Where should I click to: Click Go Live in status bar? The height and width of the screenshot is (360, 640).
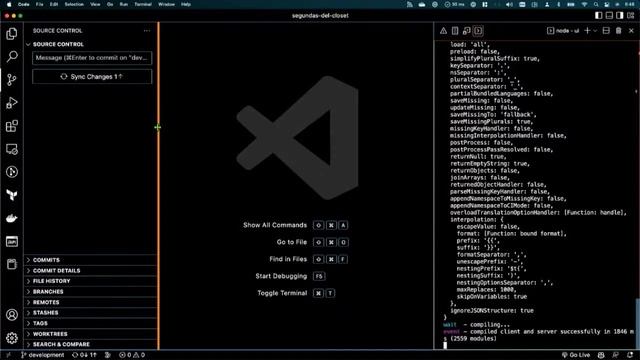pyautogui.click(x=576, y=355)
